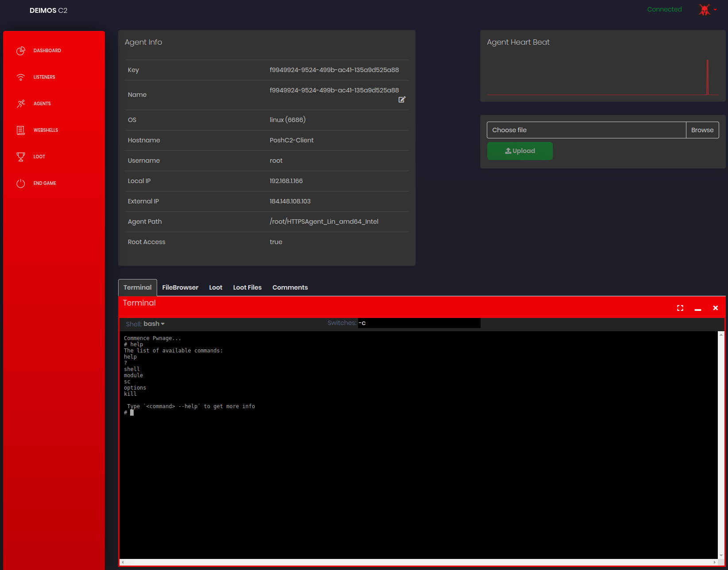Open the Webshells panel

tap(21, 130)
